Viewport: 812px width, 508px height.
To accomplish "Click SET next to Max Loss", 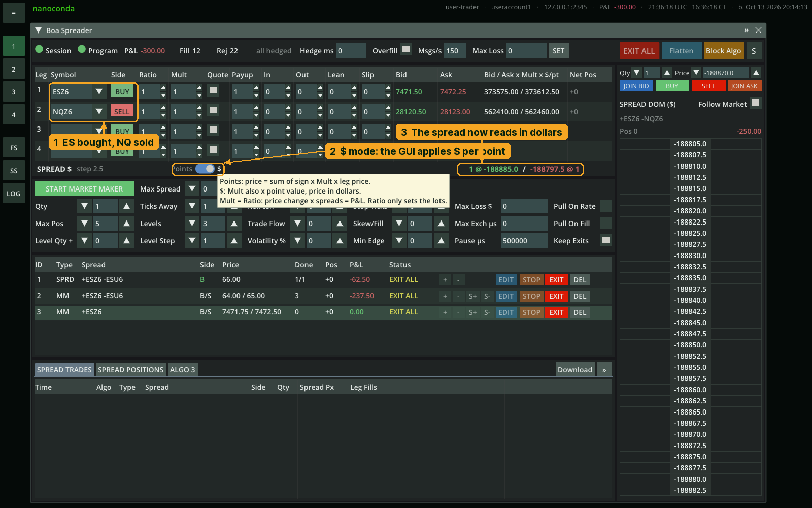I will click(558, 51).
